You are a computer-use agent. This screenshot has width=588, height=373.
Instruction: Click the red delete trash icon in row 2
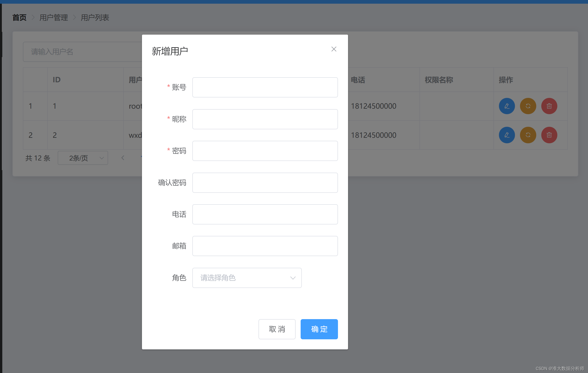click(549, 135)
